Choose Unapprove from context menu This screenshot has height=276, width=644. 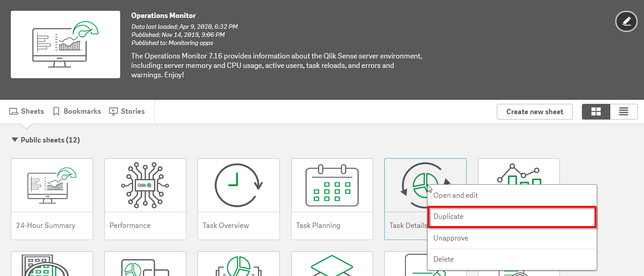(x=512, y=238)
